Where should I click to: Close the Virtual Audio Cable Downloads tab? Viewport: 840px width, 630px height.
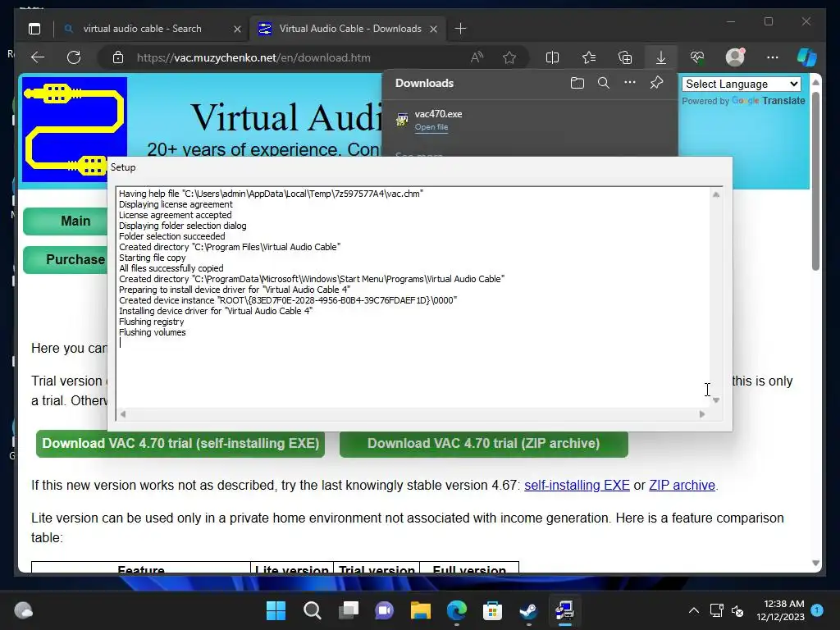pos(433,29)
